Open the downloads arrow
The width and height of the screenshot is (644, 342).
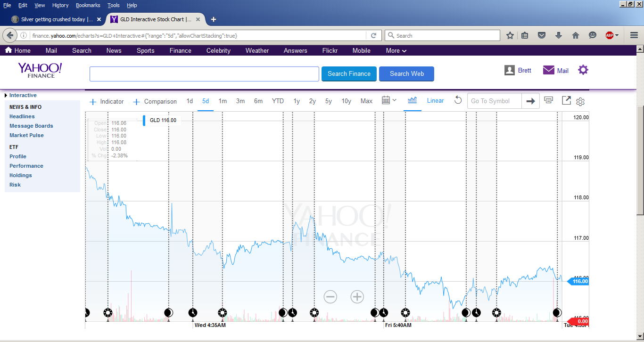(559, 35)
